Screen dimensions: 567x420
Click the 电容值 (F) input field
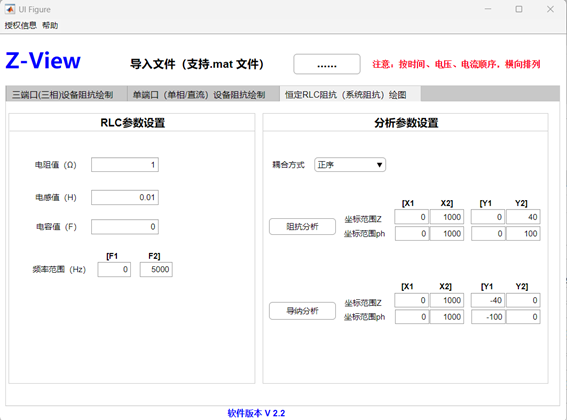click(x=125, y=227)
